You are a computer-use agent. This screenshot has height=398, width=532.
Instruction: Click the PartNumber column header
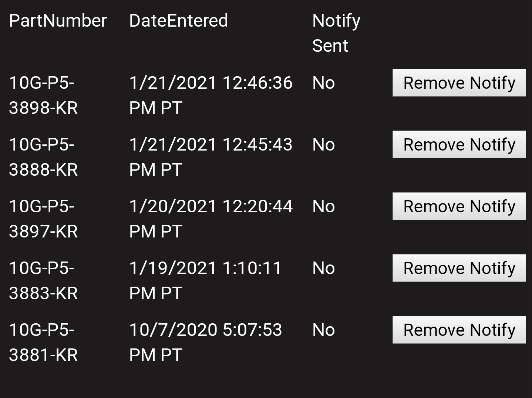pyautogui.click(x=58, y=20)
